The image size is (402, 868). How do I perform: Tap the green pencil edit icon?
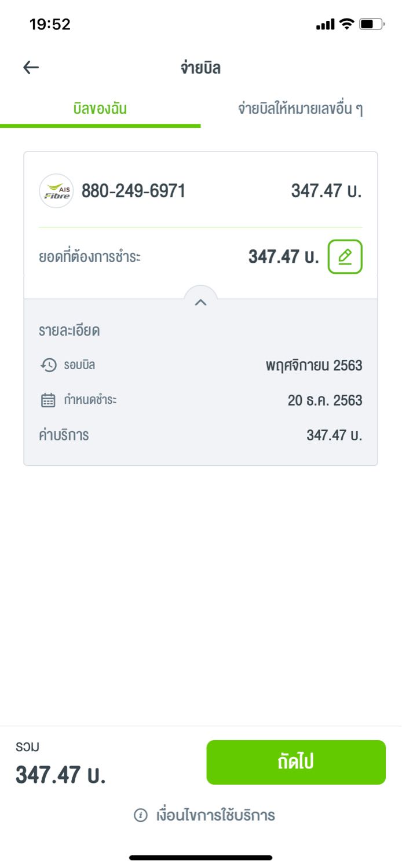coord(345,256)
